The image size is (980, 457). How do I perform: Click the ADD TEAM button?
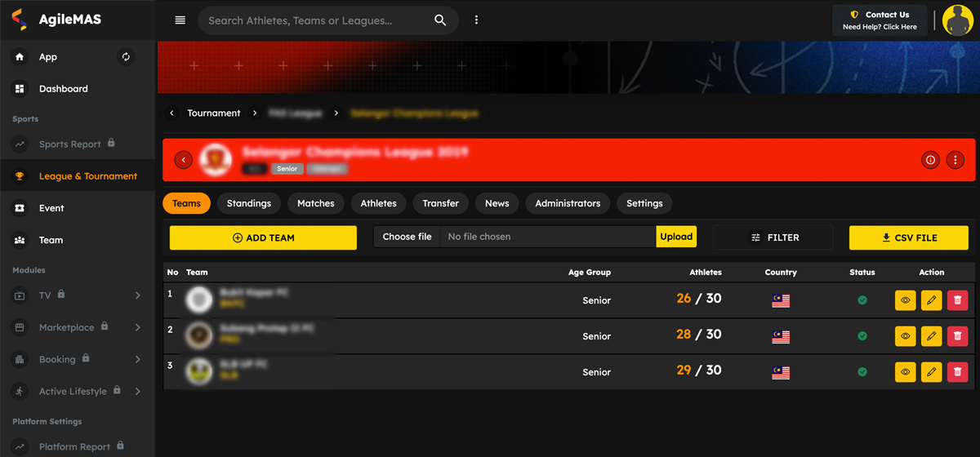point(263,237)
